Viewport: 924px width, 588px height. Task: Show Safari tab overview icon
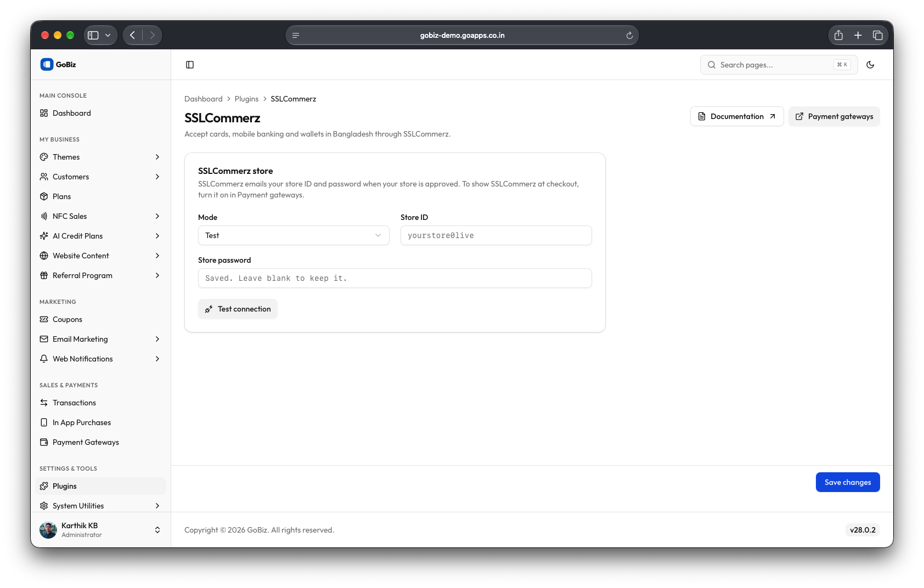coord(878,35)
